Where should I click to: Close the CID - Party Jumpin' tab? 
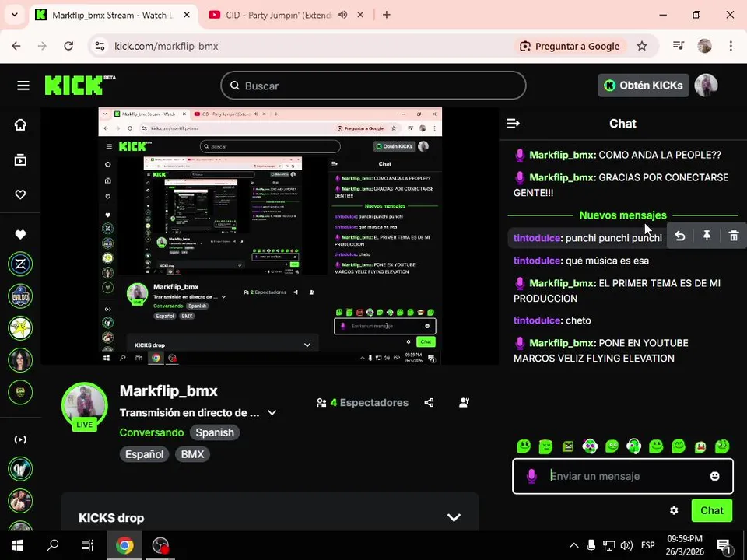coord(360,15)
